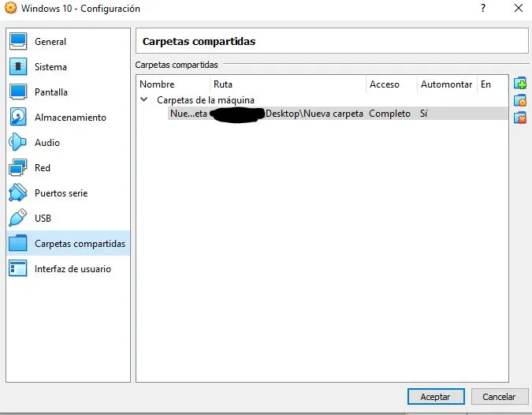Switch to USB settings
This screenshot has width=532, height=415.
(x=69, y=218)
